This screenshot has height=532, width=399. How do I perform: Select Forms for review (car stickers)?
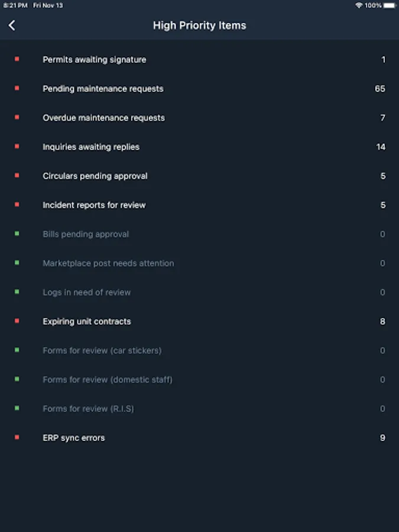pyautogui.click(x=102, y=351)
